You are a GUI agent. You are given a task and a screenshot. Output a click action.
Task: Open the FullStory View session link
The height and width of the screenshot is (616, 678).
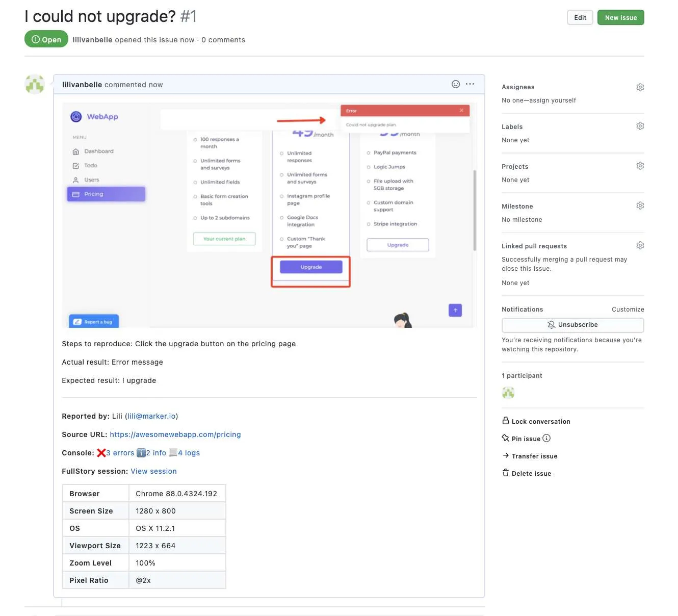pyautogui.click(x=153, y=471)
